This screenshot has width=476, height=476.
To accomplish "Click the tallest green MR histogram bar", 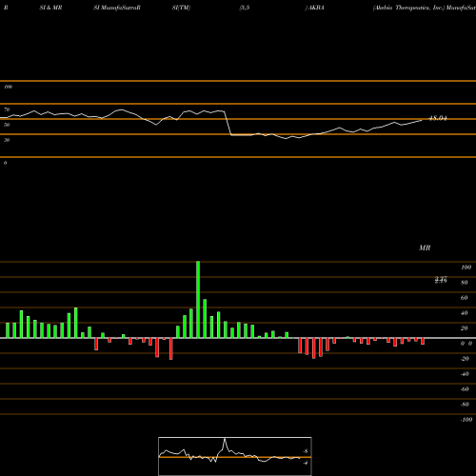I will click(x=198, y=300).
